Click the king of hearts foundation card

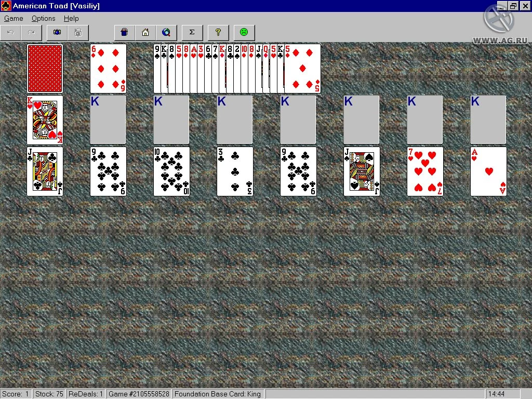[x=45, y=120]
